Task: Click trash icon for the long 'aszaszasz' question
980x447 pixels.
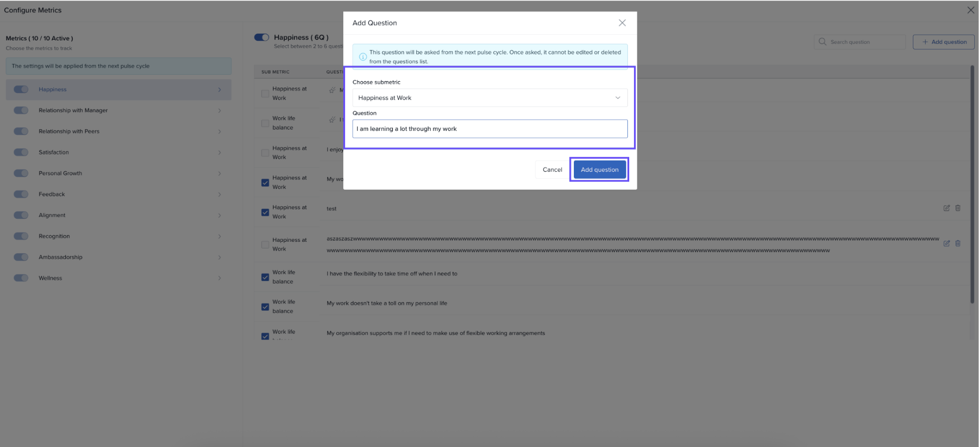Action: [957, 243]
